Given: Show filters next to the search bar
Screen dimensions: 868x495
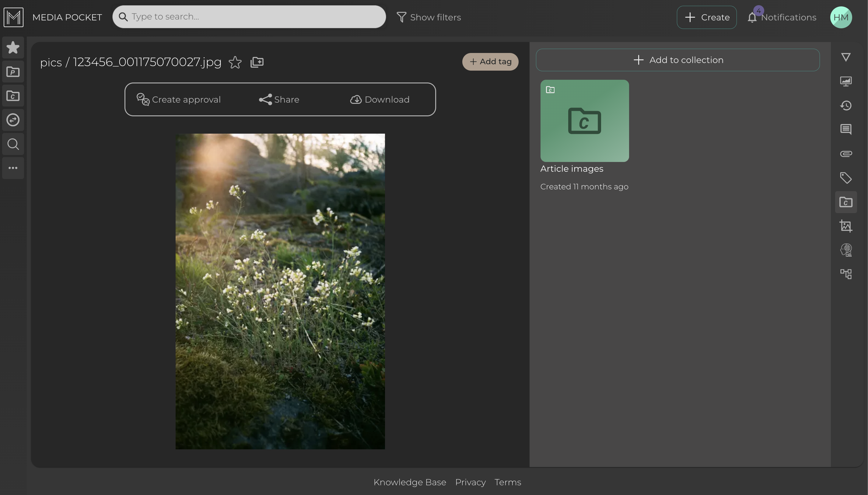Looking at the screenshot, I should 429,17.
